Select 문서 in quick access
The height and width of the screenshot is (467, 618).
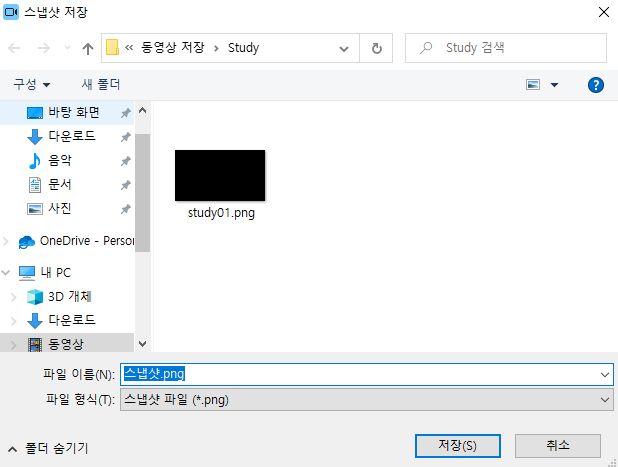[x=67, y=184]
